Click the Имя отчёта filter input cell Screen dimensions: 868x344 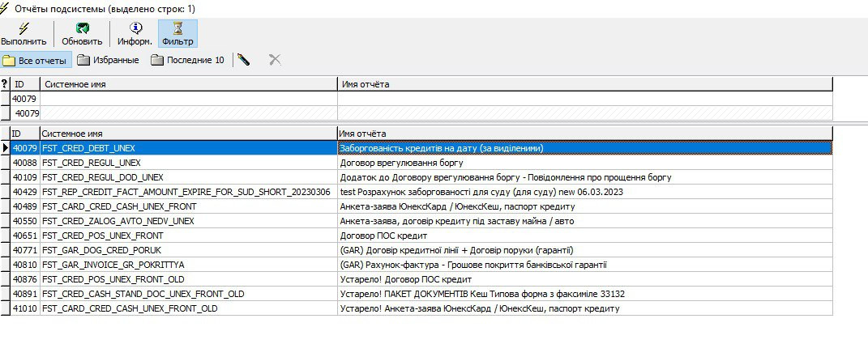coord(584,99)
